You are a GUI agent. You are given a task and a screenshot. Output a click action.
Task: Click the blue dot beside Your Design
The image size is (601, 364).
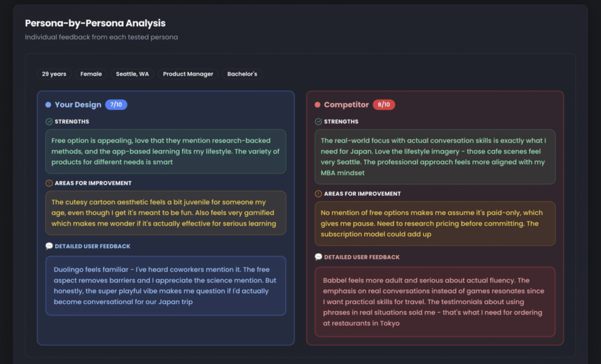tap(48, 105)
